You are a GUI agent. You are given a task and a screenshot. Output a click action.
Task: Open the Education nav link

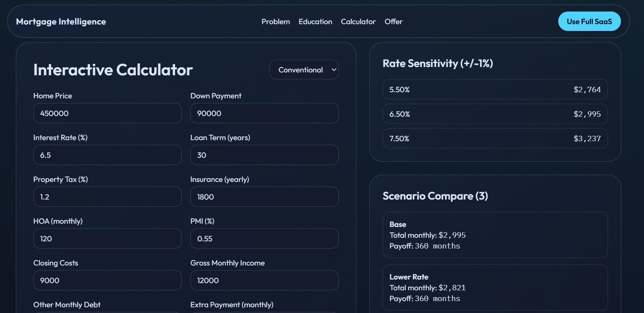pyautogui.click(x=315, y=22)
